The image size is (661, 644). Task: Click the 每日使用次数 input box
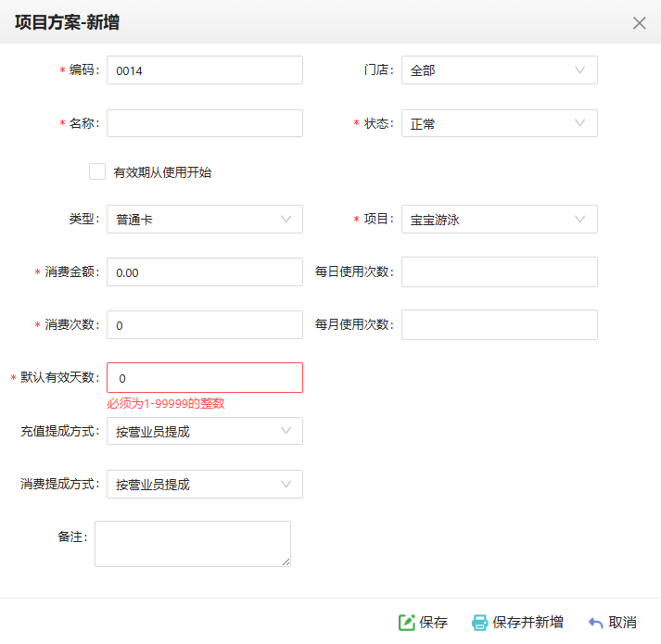coord(499,272)
